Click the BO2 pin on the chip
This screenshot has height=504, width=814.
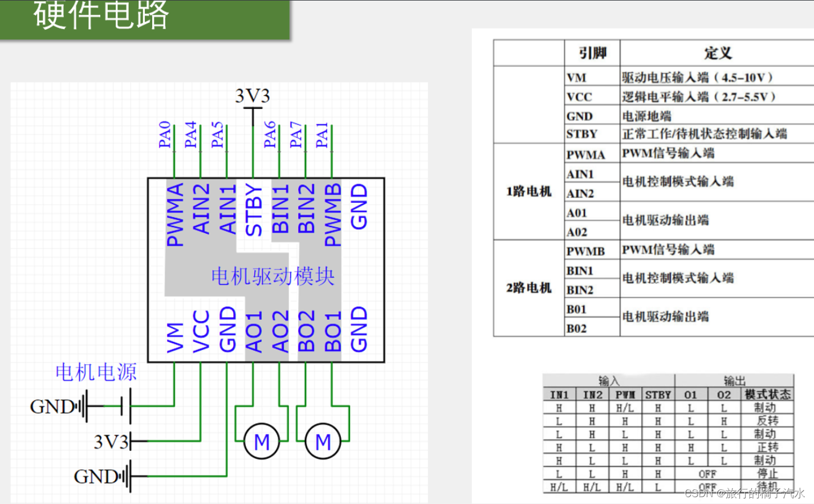tap(306, 331)
